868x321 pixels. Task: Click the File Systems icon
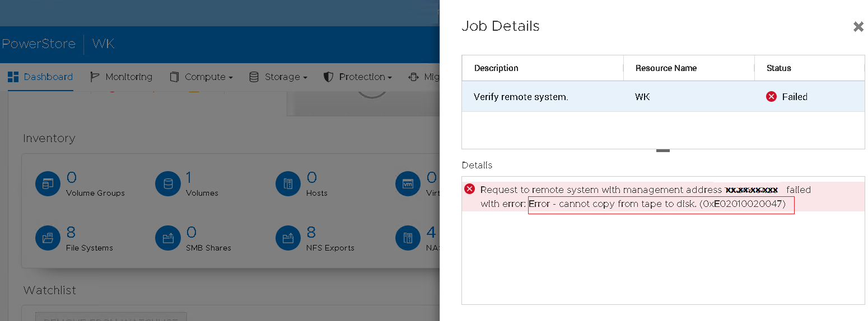click(x=47, y=238)
